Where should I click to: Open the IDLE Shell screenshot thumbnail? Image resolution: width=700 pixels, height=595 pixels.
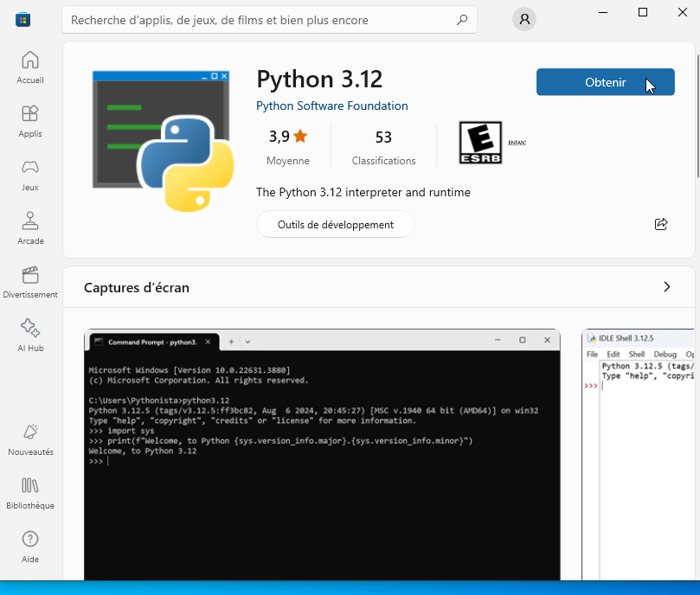coord(639,454)
